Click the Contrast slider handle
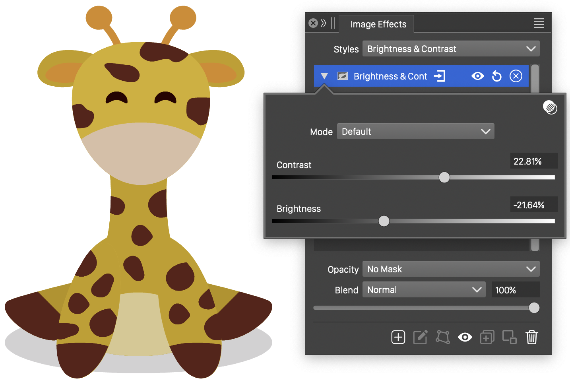 (444, 177)
